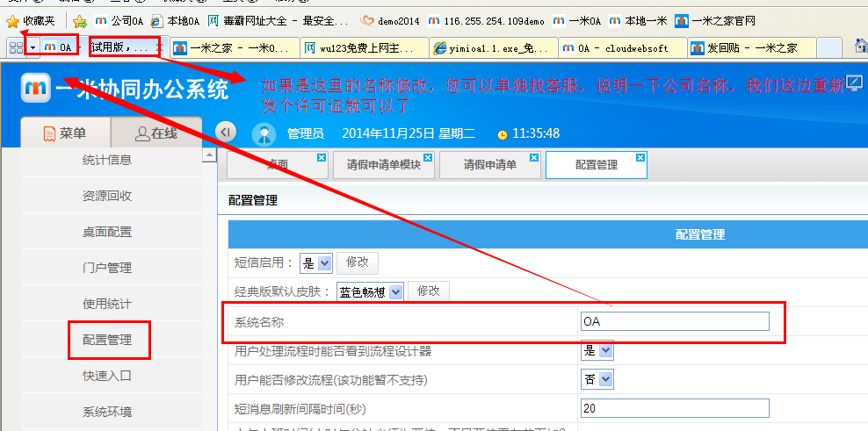Switch to the 请假申请单 page tab
The width and height of the screenshot is (868, 431).
(490, 165)
